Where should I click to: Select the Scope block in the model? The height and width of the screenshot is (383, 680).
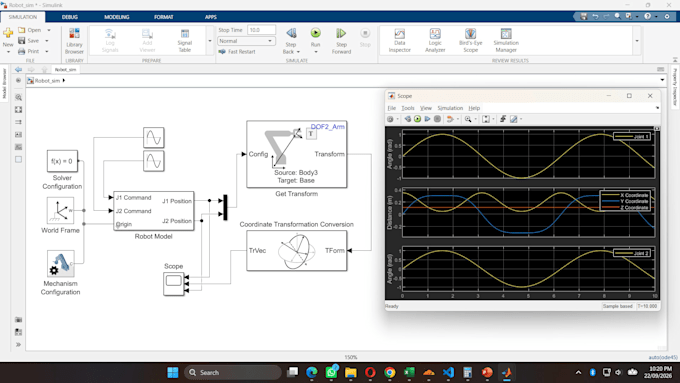coord(173,283)
